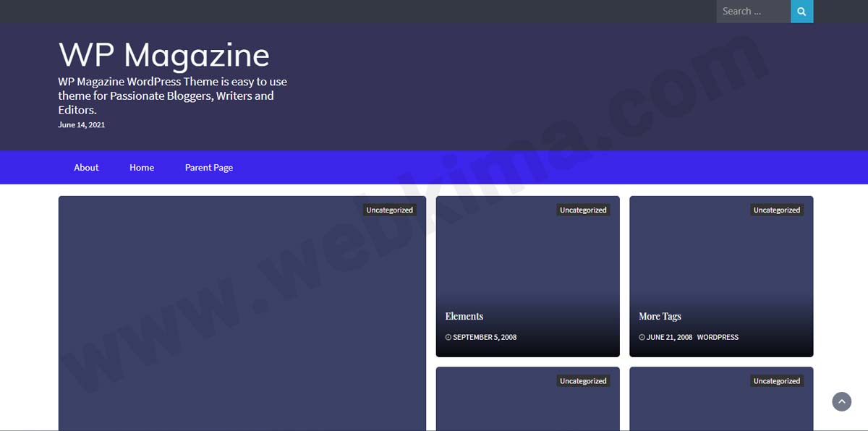Click the Uncategorized badge on the Elements card

click(583, 210)
